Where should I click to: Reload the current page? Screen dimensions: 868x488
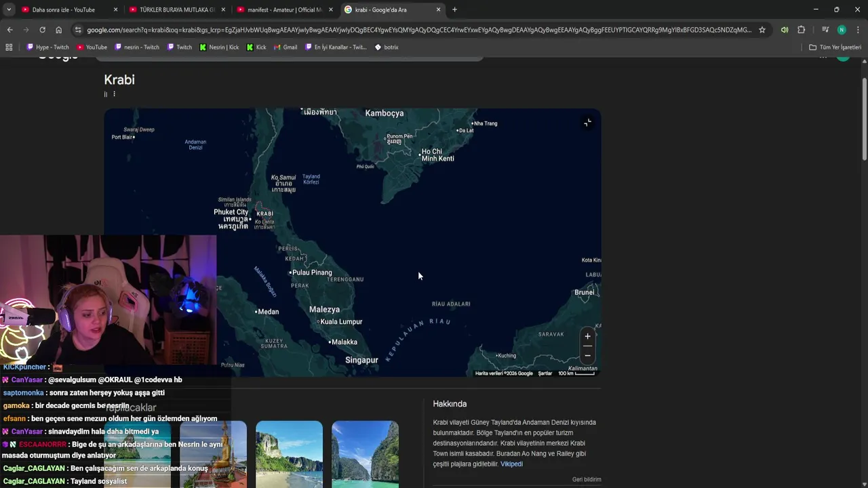[42, 30]
